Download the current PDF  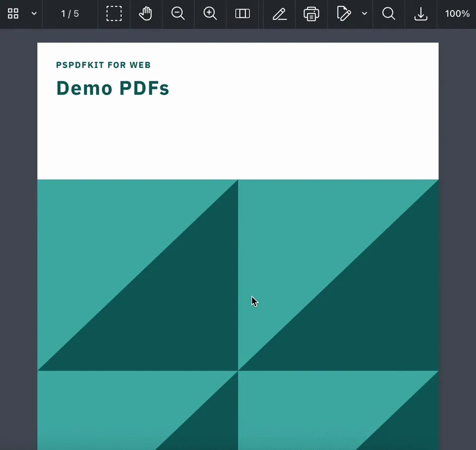(420, 14)
